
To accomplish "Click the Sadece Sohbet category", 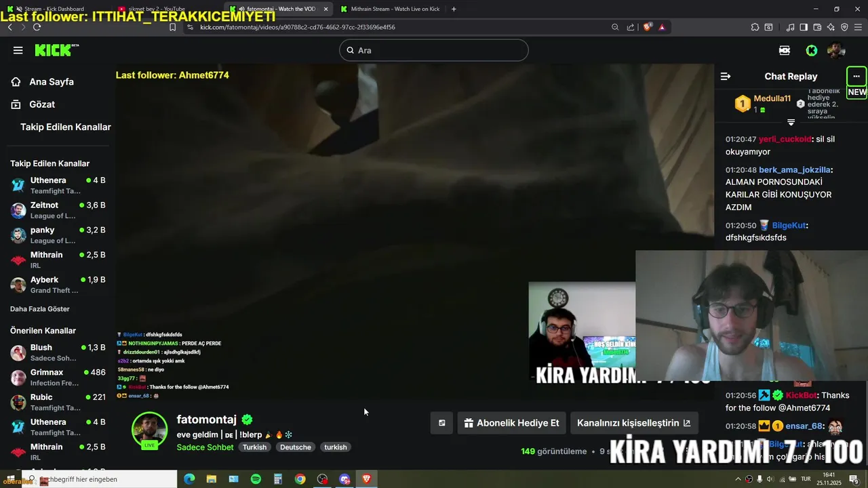I will point(205,447).
